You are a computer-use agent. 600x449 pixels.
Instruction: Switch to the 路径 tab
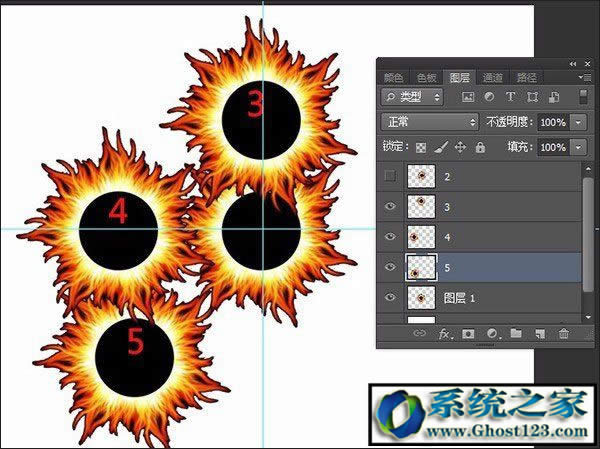527,78
